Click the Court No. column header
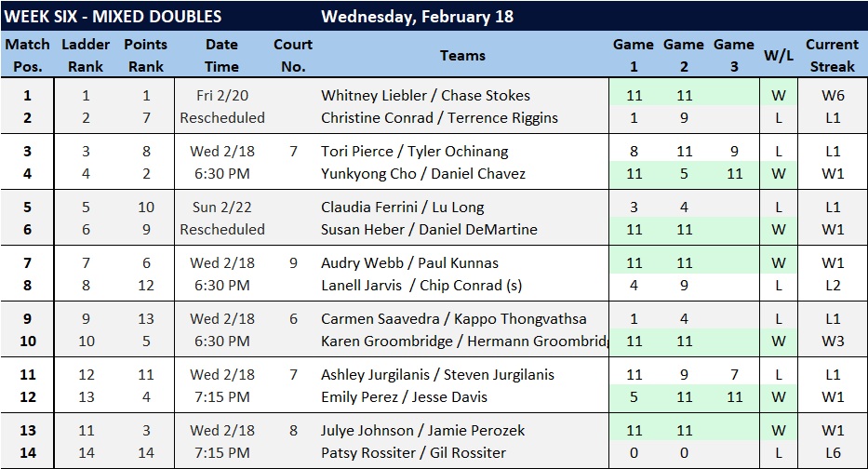The height and width of the screenshot is (469, 868). tap(292, 55)
